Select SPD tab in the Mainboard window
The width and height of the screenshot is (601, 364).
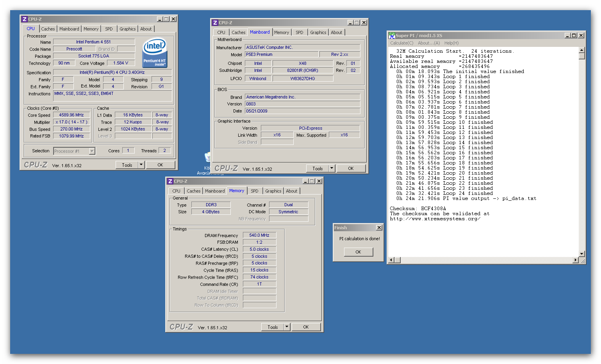click(x=300, y=32)
